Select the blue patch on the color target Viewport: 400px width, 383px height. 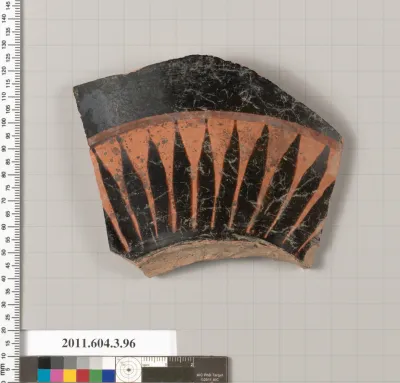point(109,376)
